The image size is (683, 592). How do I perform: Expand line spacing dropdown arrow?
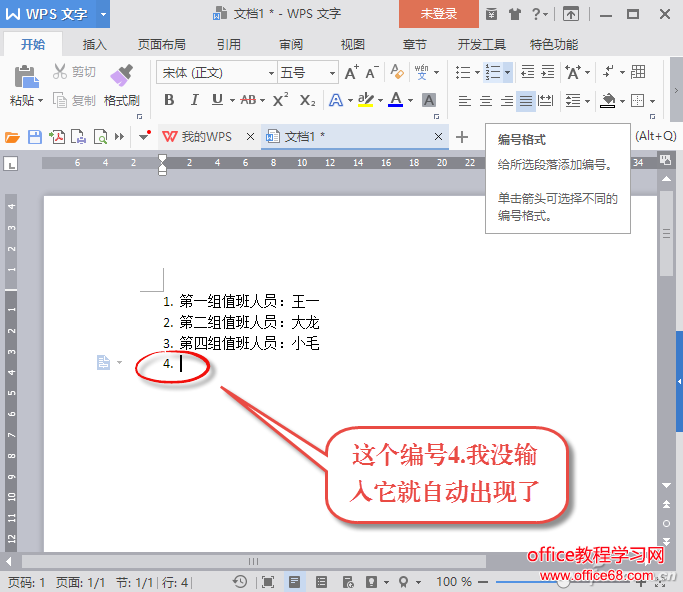click(588, 101)
